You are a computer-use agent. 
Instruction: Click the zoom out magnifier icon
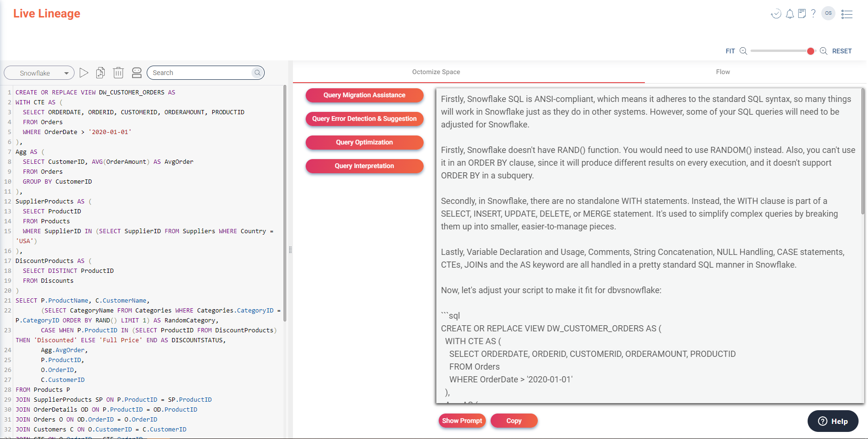pyautogui.click(x=743, y=51)
